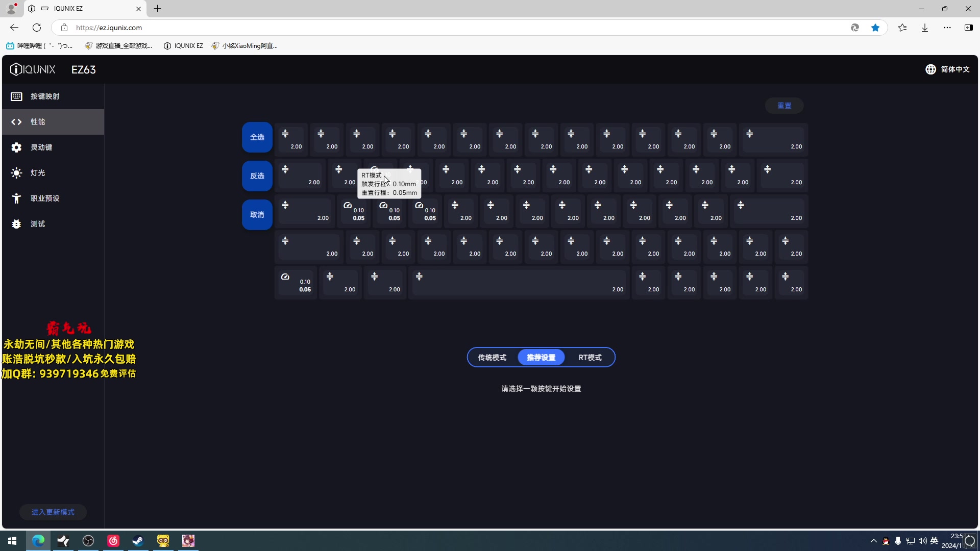The height and width of the screenshot is (551, 980).
Task: Select the third key in the bottom row
Action: (x=385, y=283)
